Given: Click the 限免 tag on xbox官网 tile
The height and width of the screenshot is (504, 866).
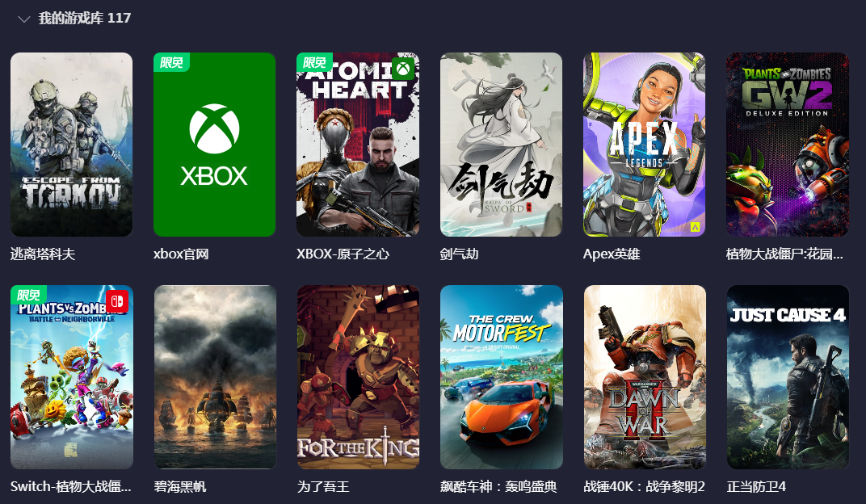Looking at the screenshot, I should 171,62.
